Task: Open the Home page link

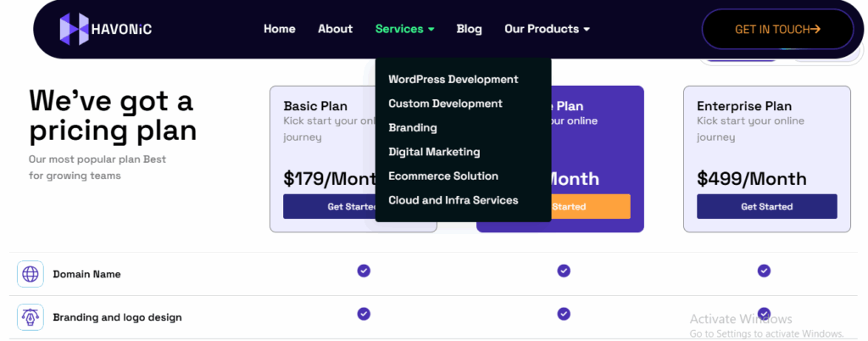Action: [280, 29]
